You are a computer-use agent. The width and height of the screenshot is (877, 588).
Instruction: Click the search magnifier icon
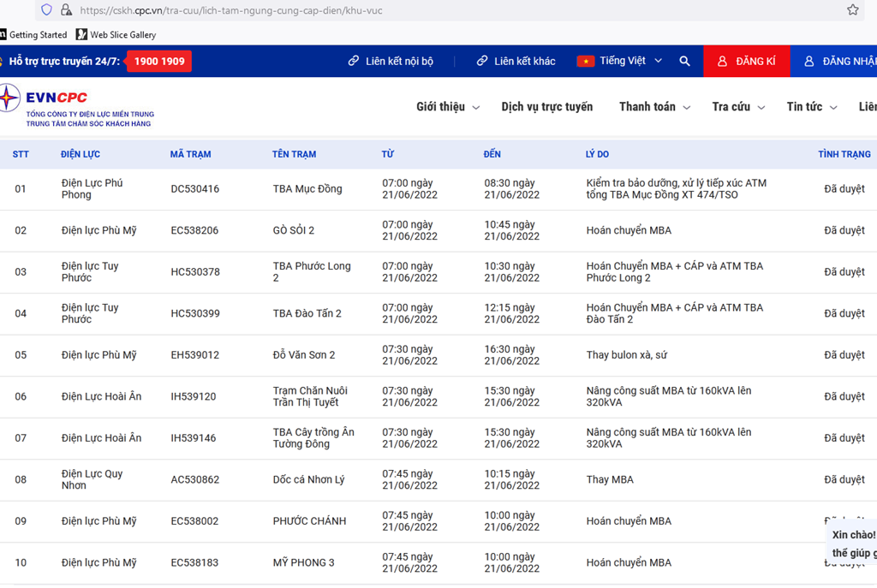point(684,62)
